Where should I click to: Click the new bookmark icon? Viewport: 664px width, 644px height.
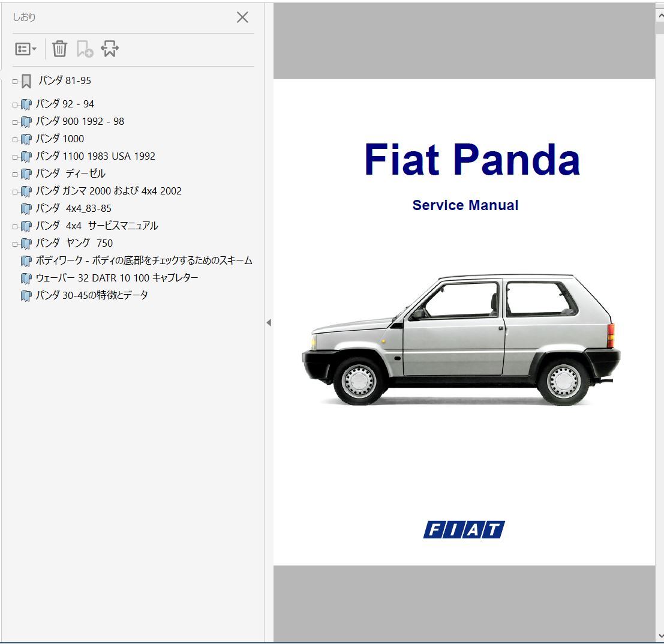point(84,49)
